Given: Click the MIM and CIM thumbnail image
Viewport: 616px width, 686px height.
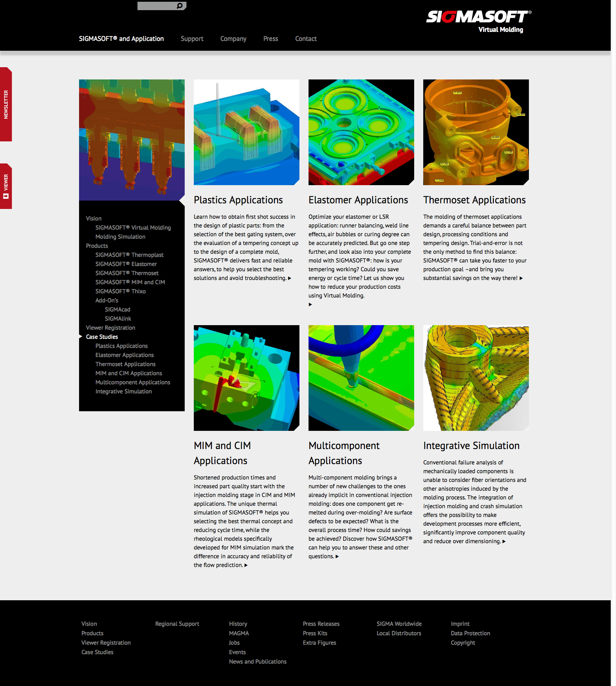Looking at the screenshot, I should click(x=247, y=378).
